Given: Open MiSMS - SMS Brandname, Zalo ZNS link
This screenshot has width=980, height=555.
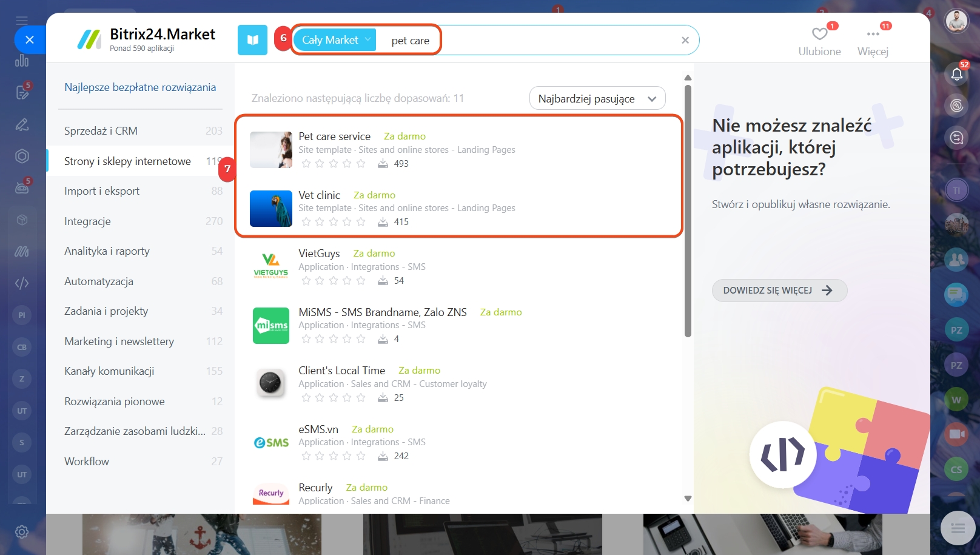Looking at the screenshot, I should tap(383, 312).
